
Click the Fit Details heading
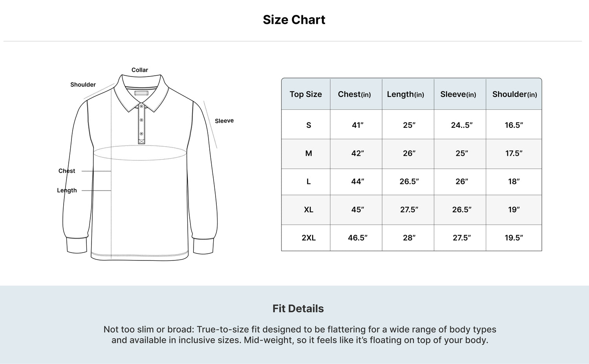click(298, 309)
